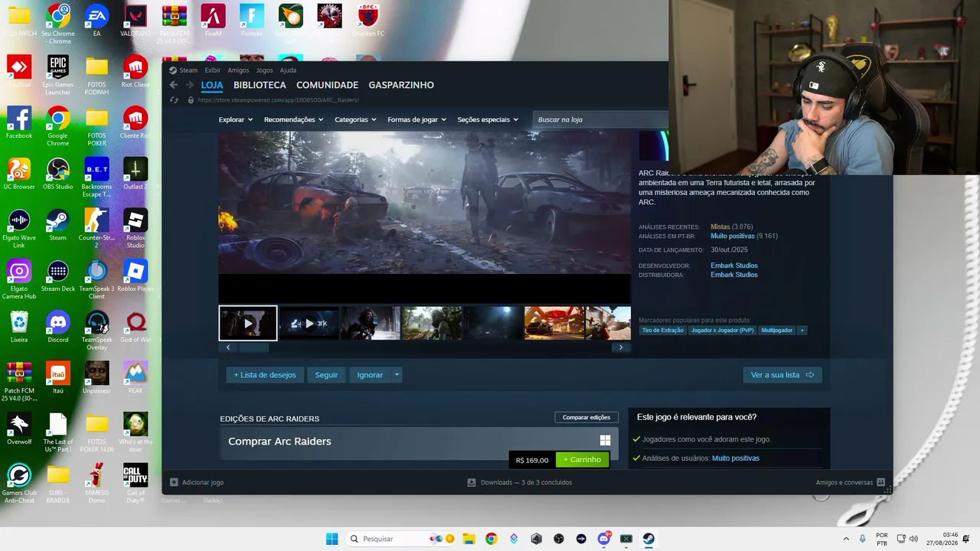Click the Tiro de Extração tag
The height and width of the screenshot is (551, 980).
pos(663,331)
